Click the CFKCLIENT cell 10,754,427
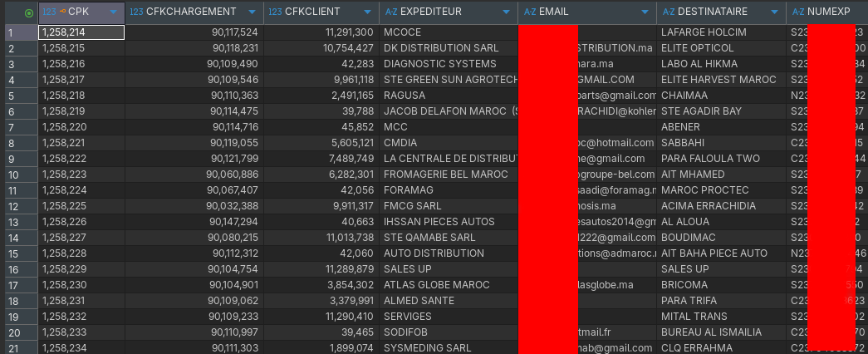The height and width of the screenshot is (354, 868). 321,48
